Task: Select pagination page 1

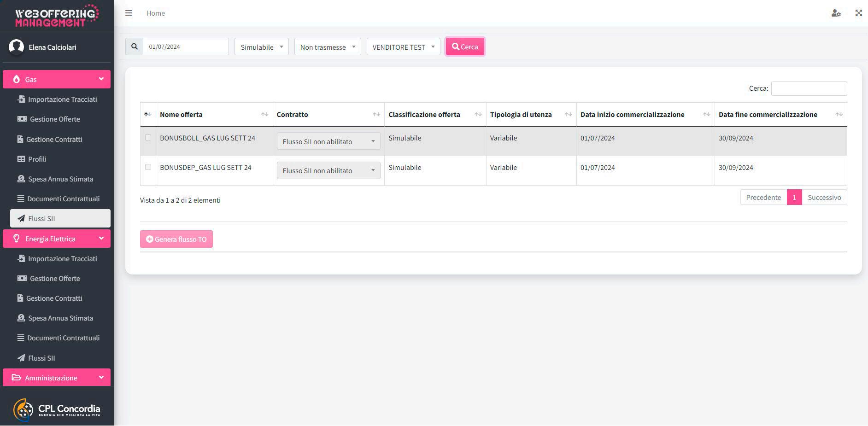Action: pos(794,197)
